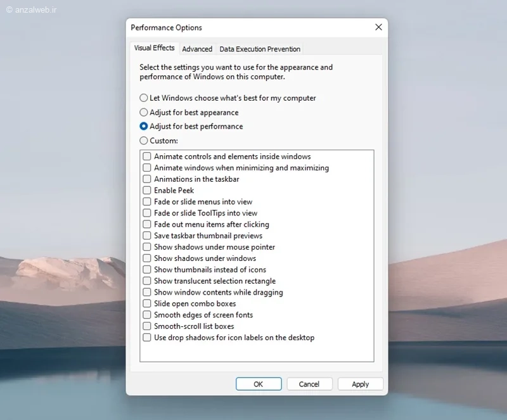507x420 pixels.
Task: Tick the Enable Peek checkbox
Action: pyautogui.click(x=147, y=191)
